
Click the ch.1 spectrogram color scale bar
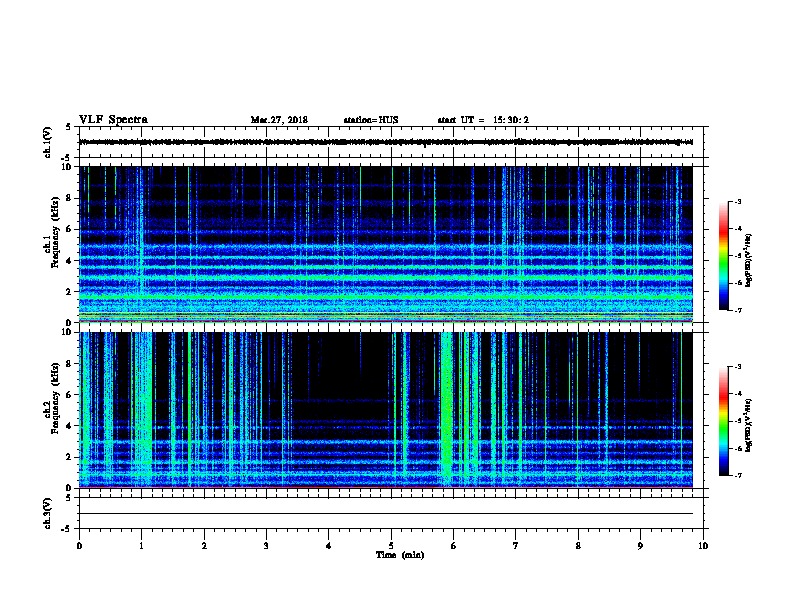point(724,256)
